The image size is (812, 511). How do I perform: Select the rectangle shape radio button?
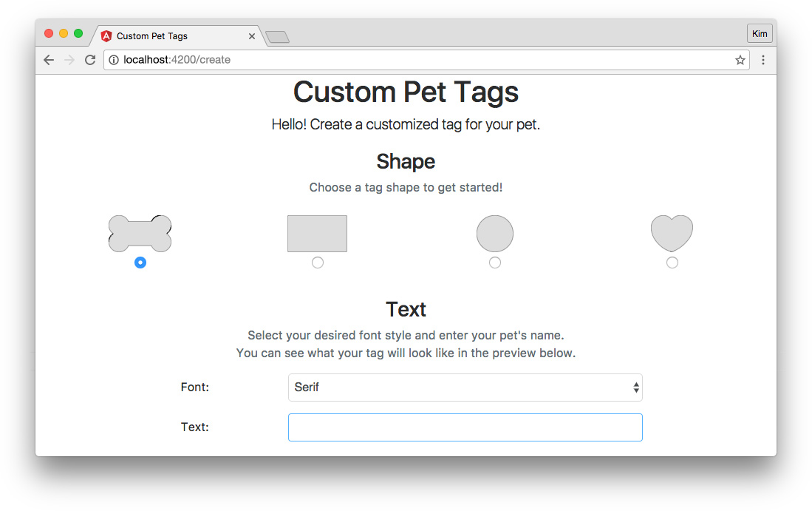[318, 263]
